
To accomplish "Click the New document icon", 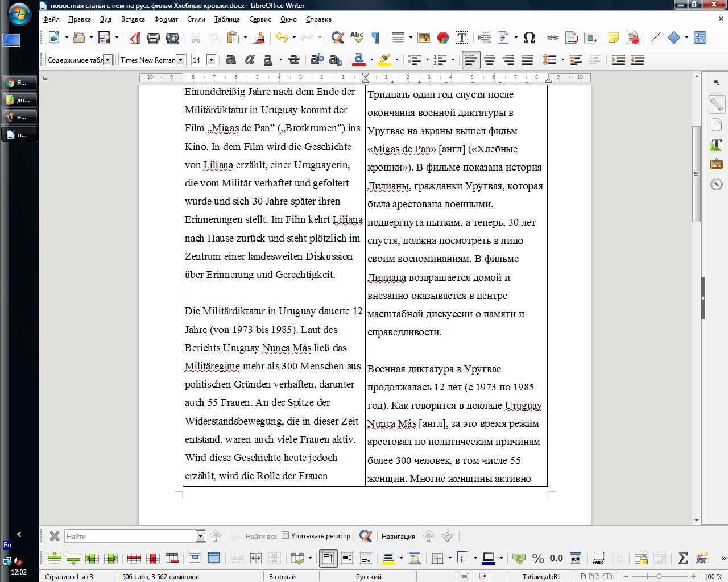I will (x=54, y=38).
